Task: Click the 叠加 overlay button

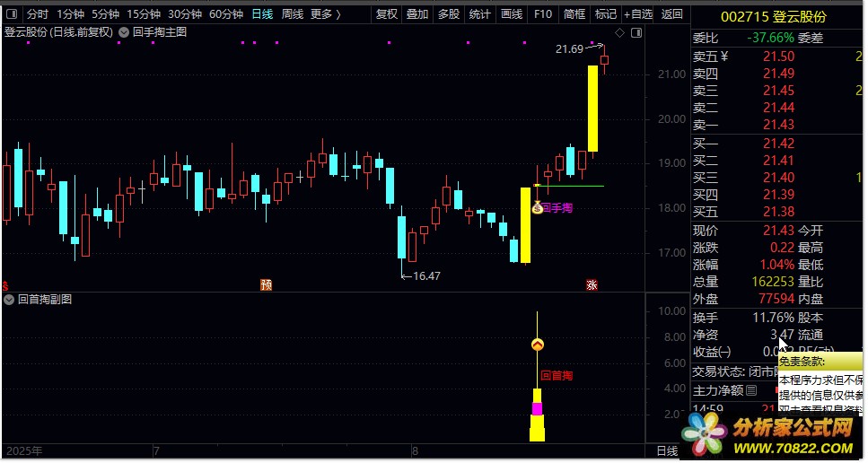Action: [x=417, y=13]
